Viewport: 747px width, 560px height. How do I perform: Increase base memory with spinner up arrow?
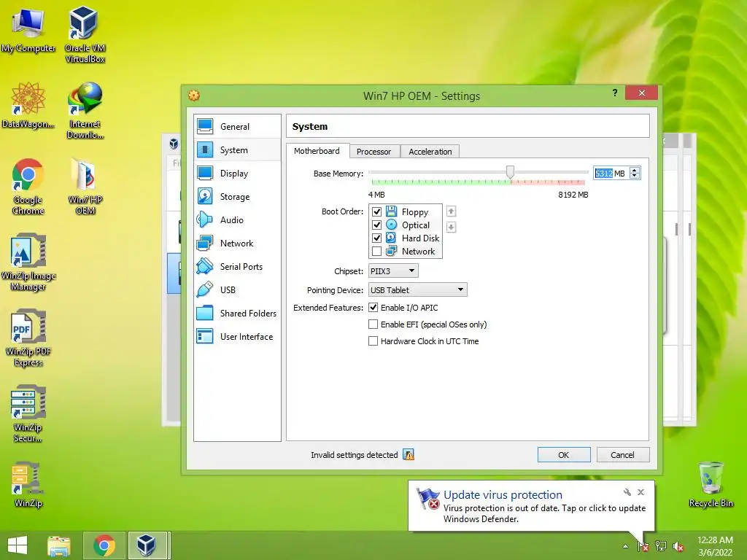coord(635,170)
